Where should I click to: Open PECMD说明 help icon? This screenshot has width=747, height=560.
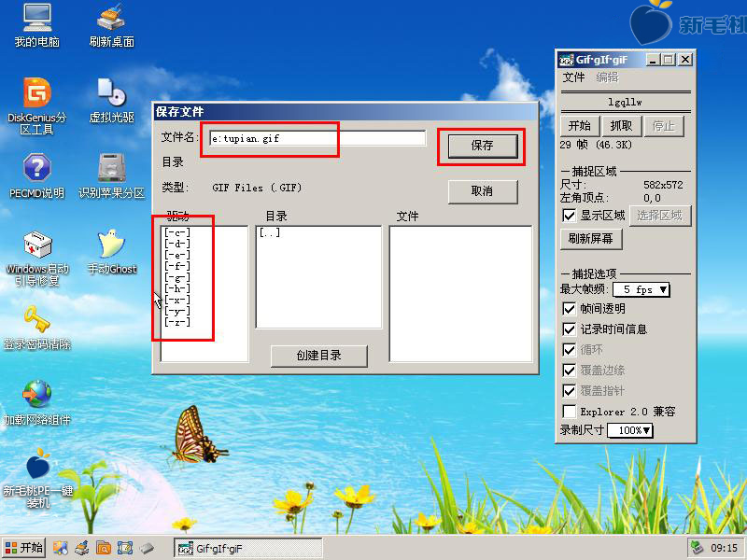point(37,175)
